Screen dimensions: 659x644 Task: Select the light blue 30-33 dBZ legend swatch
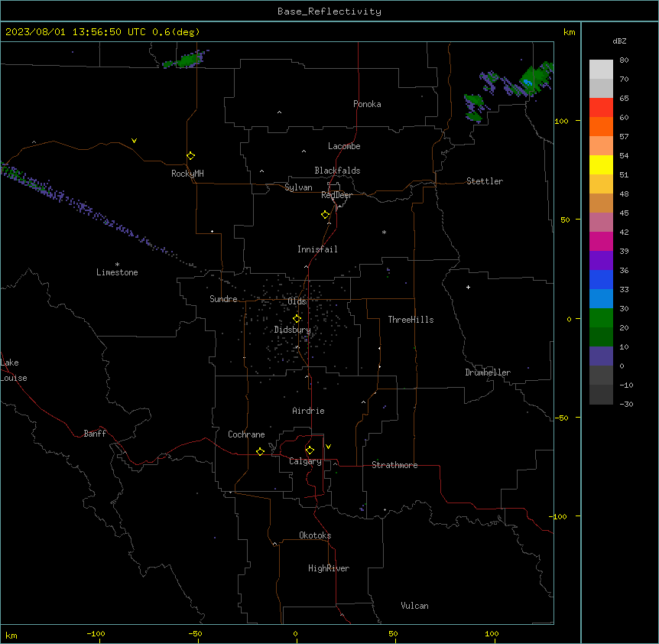pos(601,298)
